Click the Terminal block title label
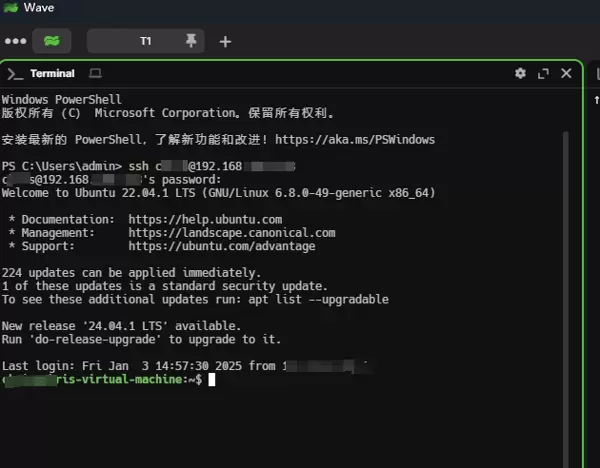Viewport: 600px width, 468px height. pyautogui.click(x=52, y=73)
